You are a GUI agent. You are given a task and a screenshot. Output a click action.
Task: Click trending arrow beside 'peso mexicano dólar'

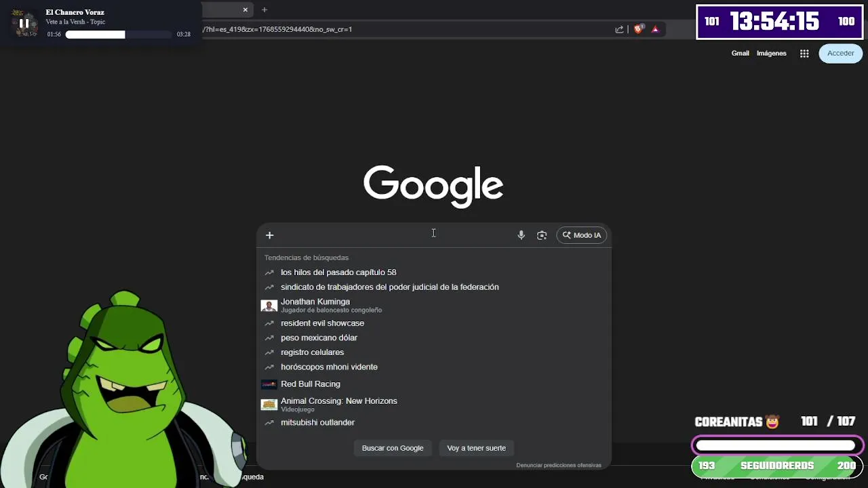(269, 338)
